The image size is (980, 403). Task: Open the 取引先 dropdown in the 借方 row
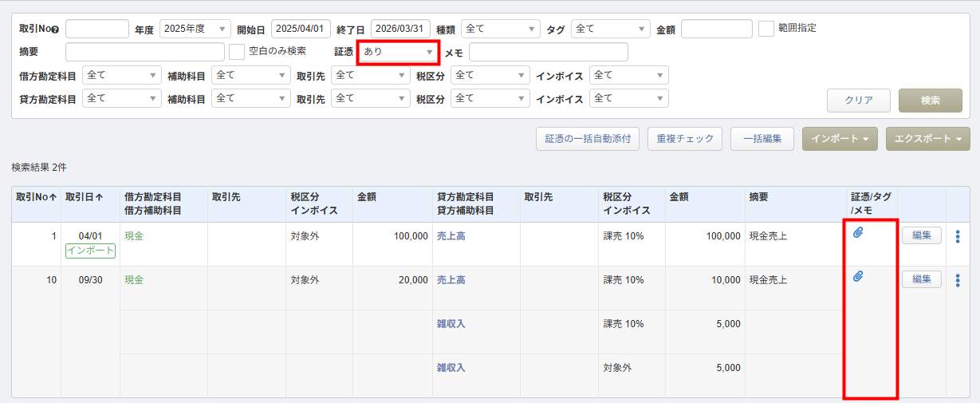pos(371,75)
